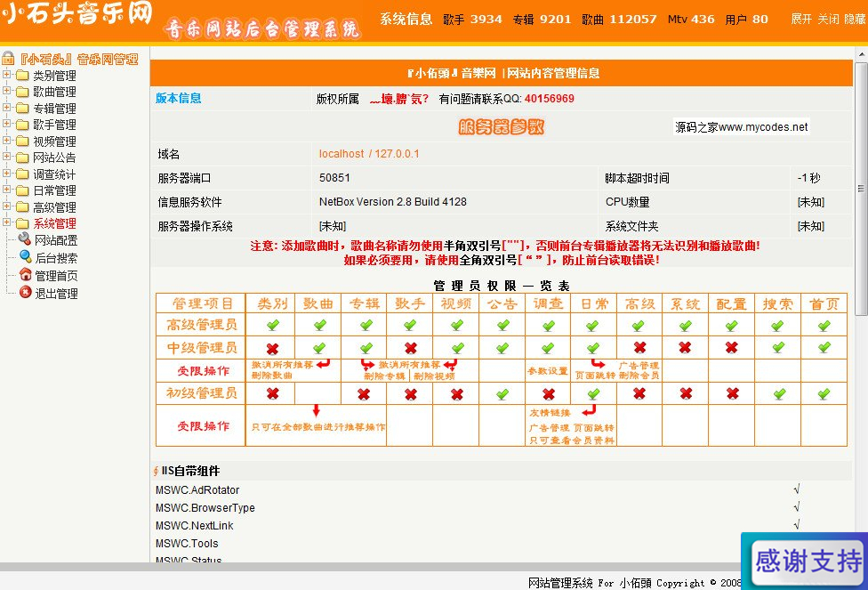
Task: Expand the 视频管理 tree node
Action: [6, 141]
